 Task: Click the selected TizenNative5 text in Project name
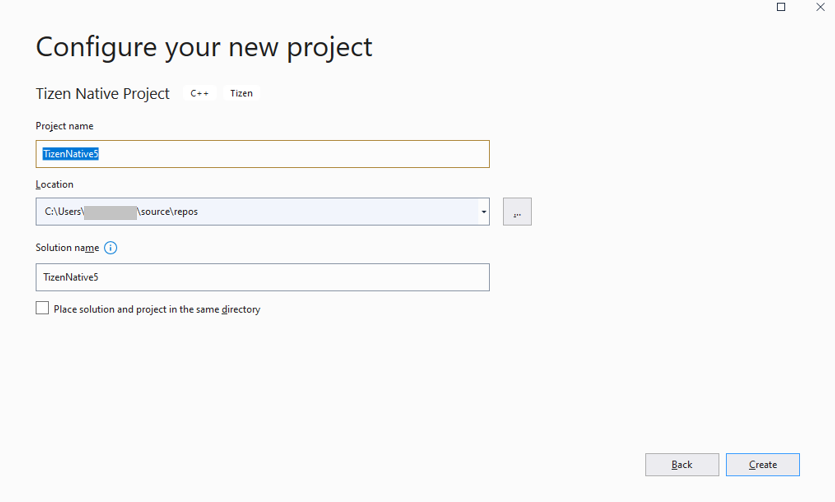click(70, 154)
